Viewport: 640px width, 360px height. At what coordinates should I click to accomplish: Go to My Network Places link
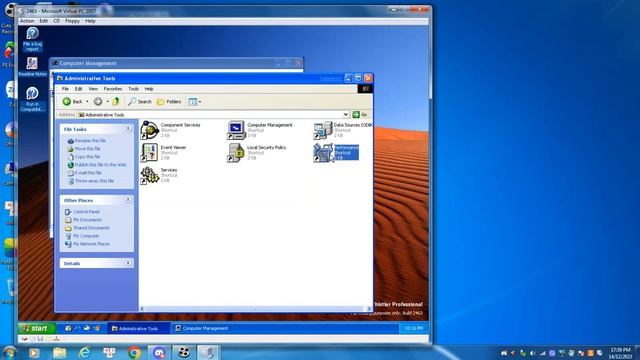(x=91, y=244)
